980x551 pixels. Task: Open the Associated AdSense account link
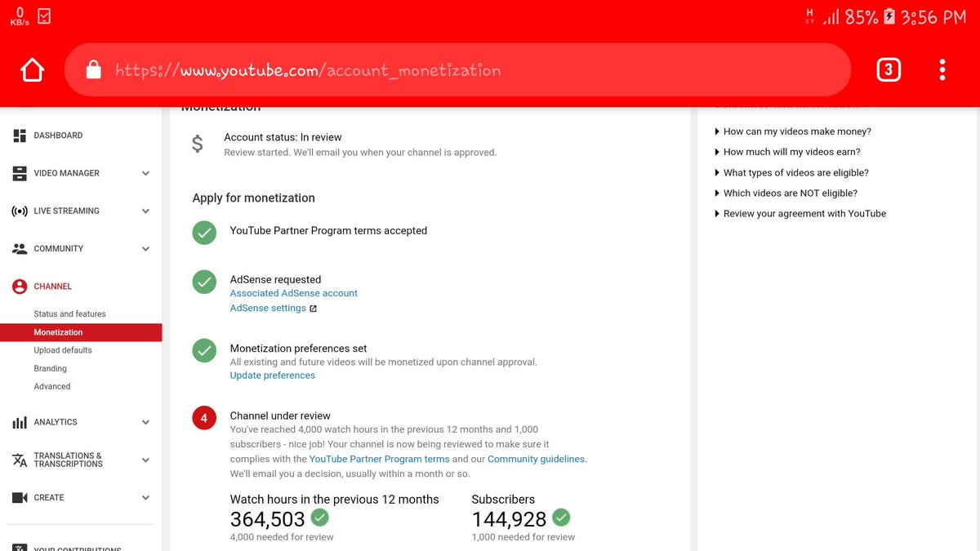(x=294, y=293)
